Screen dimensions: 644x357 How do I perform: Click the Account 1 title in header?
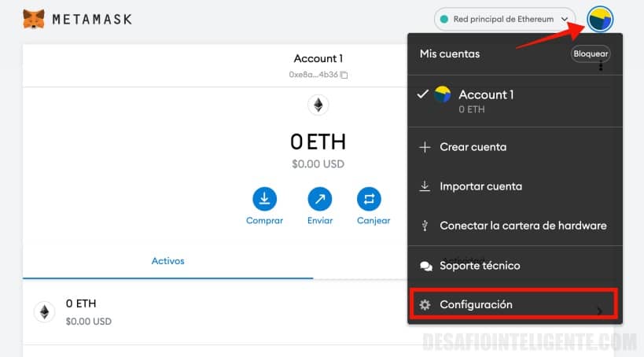tap(318, 59)
